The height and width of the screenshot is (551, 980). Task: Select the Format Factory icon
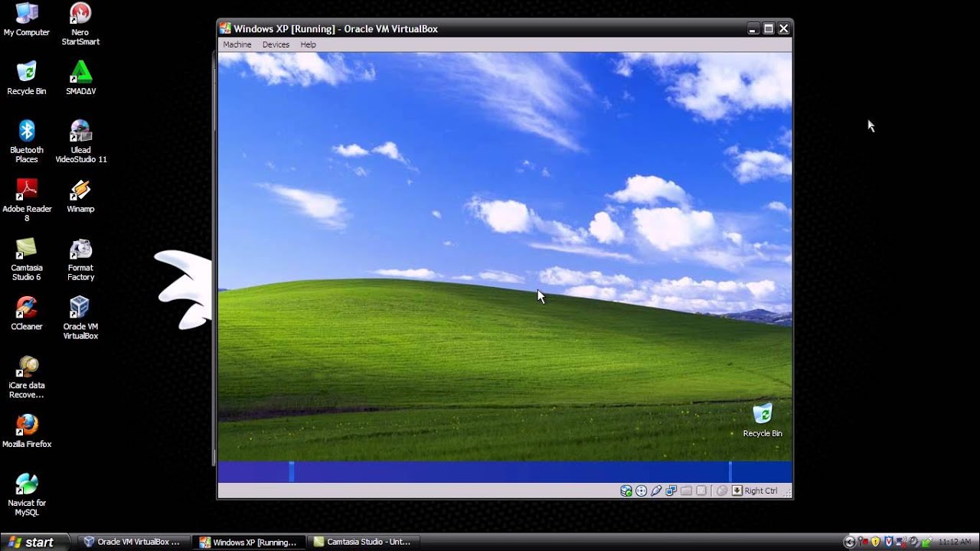click(80, 259)
